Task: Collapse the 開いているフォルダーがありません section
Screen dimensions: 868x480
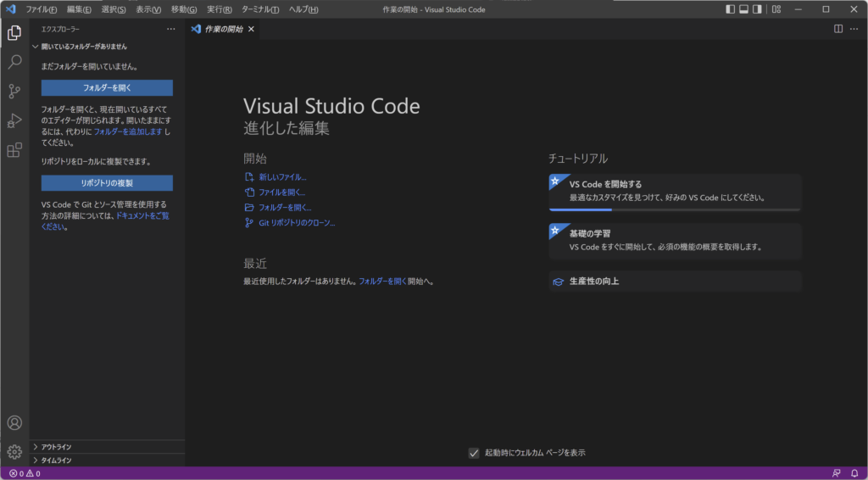Action: pos(84,47)
